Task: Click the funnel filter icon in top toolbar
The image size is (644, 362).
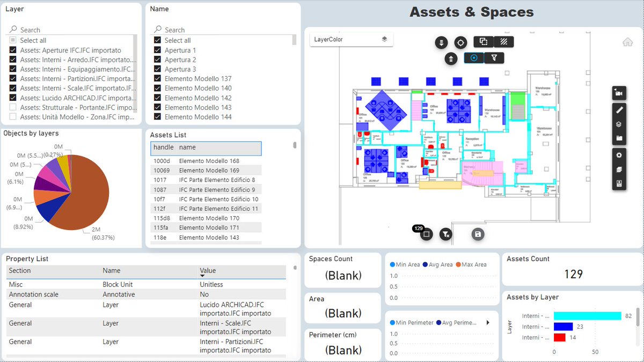Action: (494, 58)
